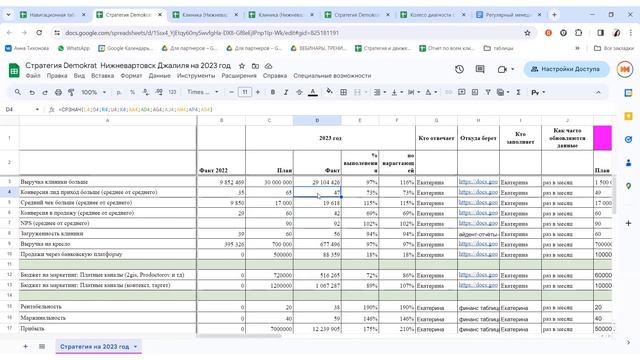Undo the last action in toolbar

tap(32, 93)
